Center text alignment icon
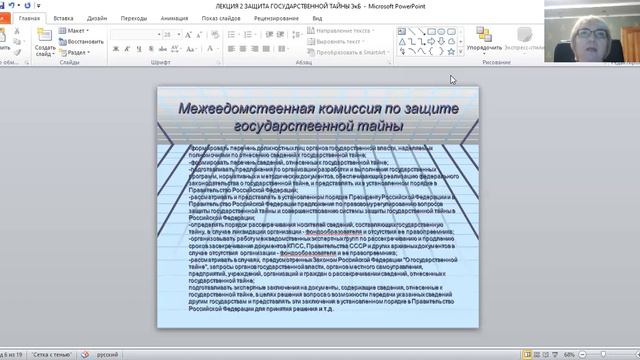This screenshot has width=640, height=360. point(243,49)
